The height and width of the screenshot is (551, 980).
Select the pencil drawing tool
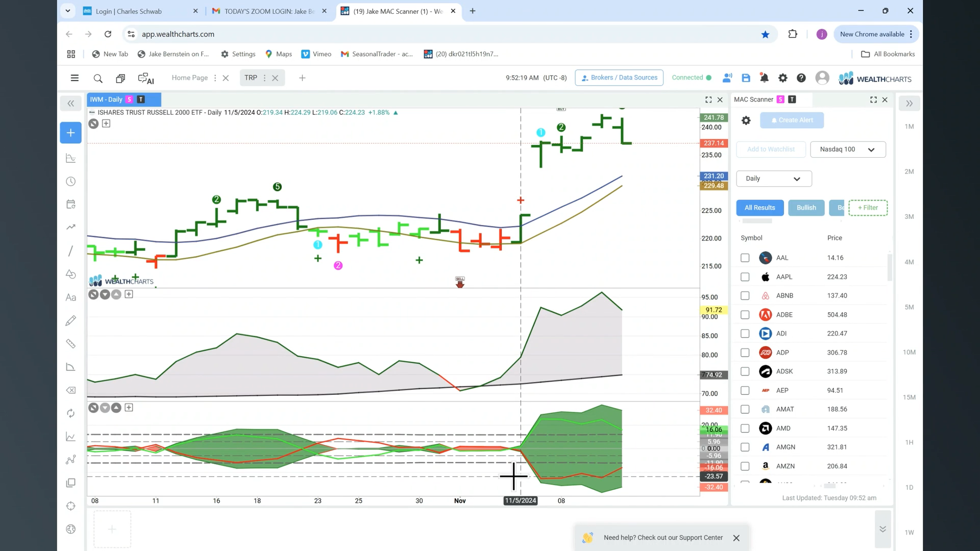point(71,320)
